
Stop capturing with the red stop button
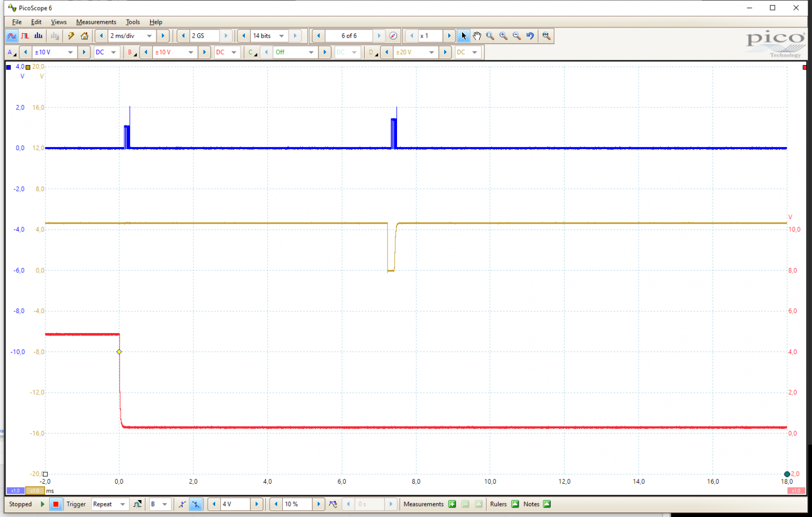(x=56, y=504)
